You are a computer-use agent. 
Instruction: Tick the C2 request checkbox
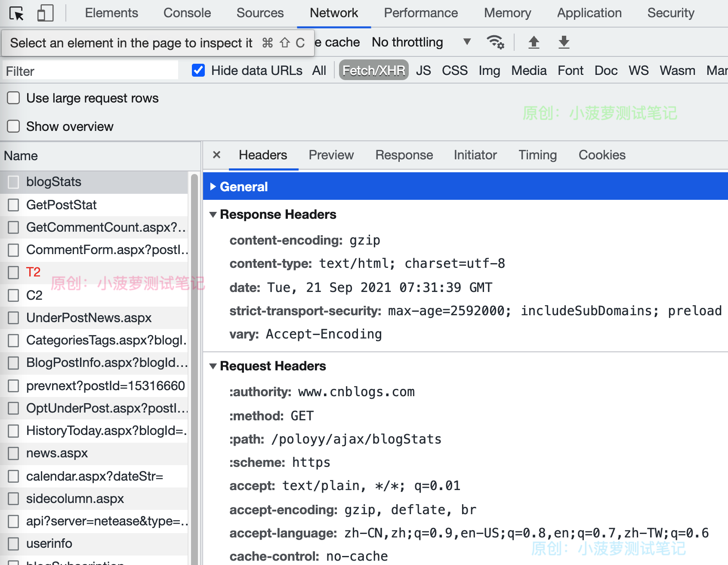[x=13, y=295]
